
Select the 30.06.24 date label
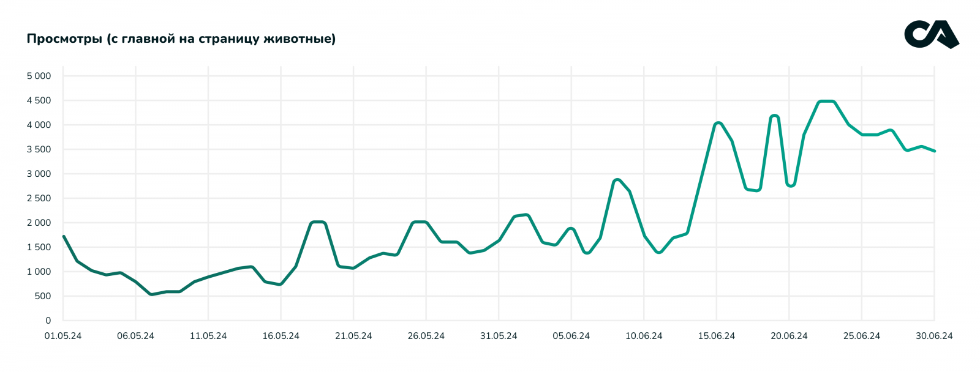(x=934, y=336)
